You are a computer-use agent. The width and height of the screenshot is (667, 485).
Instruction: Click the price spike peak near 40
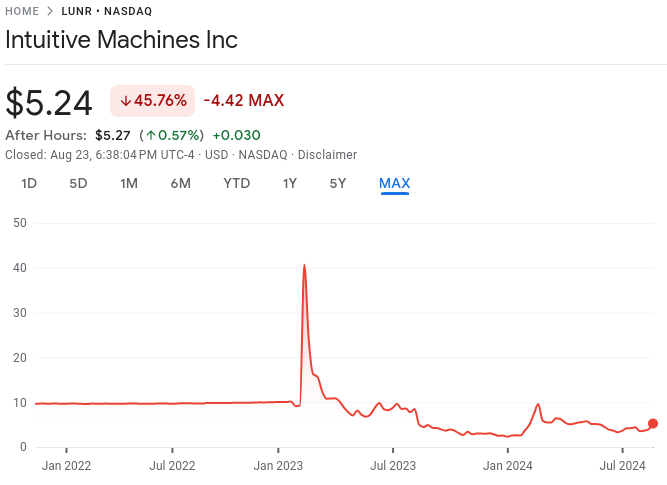point(304,266)
